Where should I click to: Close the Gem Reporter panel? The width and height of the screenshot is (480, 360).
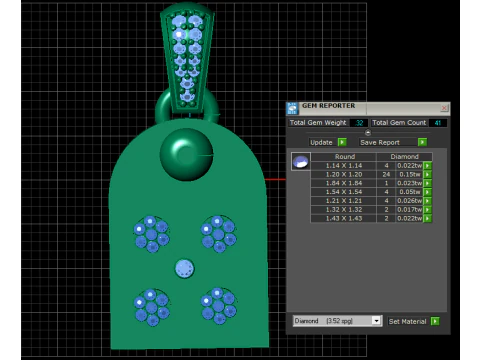[444, 108]
